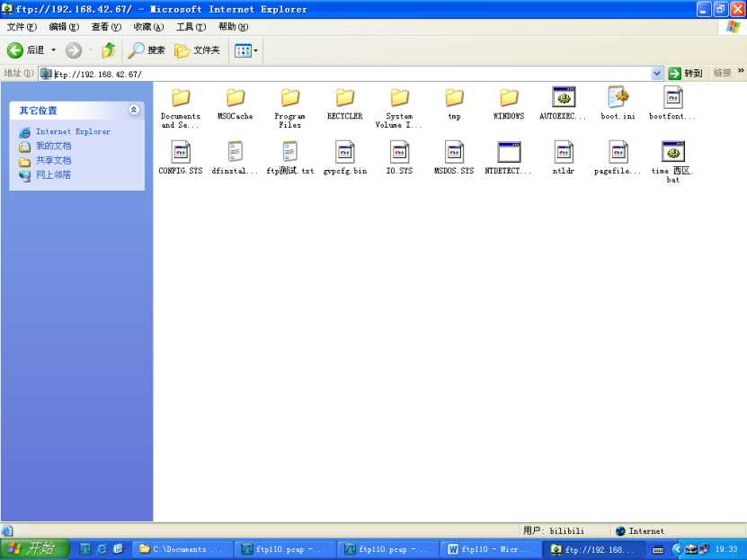
Task: Expand the address bar dropdown
Action: tap(656, 74)
